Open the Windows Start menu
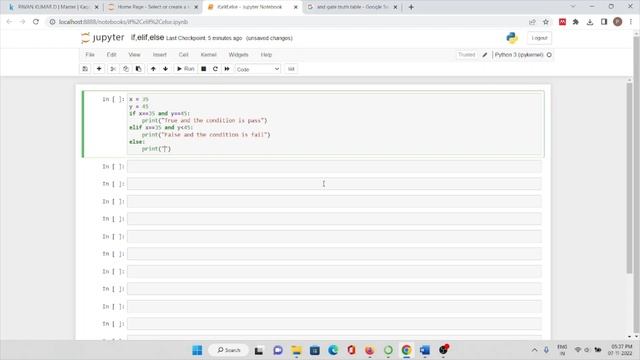The height and width of the screenshot is (360, 640). pos(197,350)
